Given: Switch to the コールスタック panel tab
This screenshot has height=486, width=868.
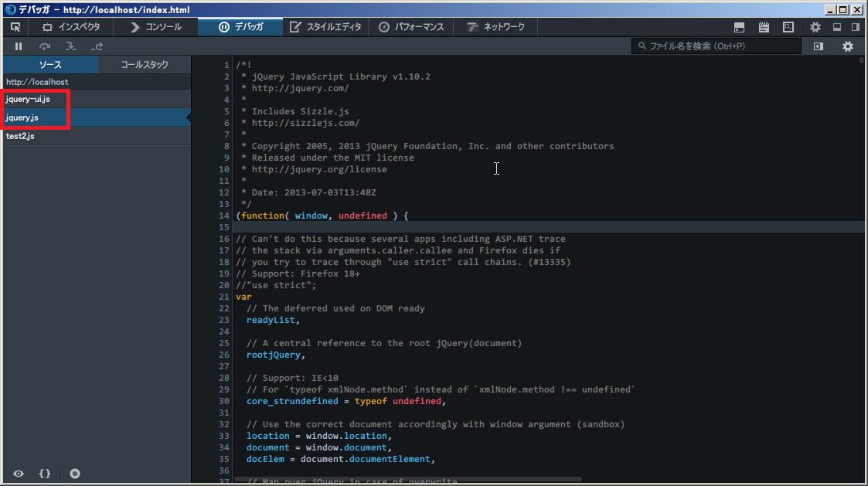Looking at the screenshot, I should [x=145, y=65].
